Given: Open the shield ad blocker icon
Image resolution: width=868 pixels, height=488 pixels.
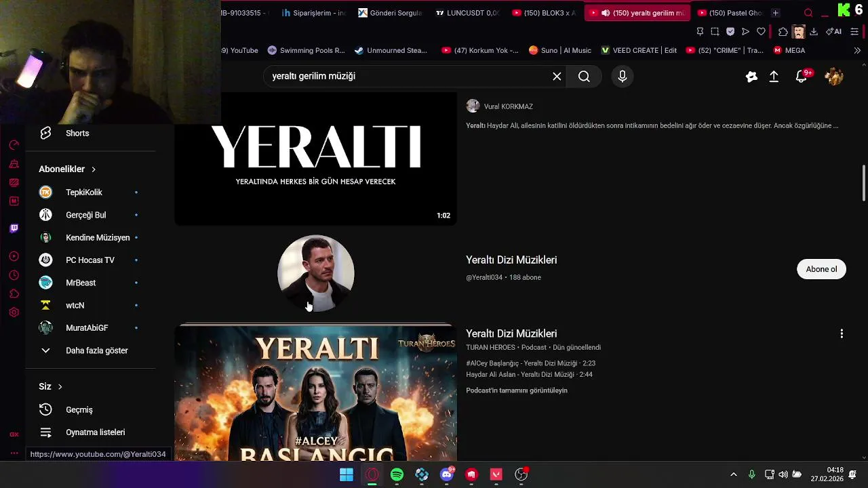Looking at the screenshot, I should 730,32.
